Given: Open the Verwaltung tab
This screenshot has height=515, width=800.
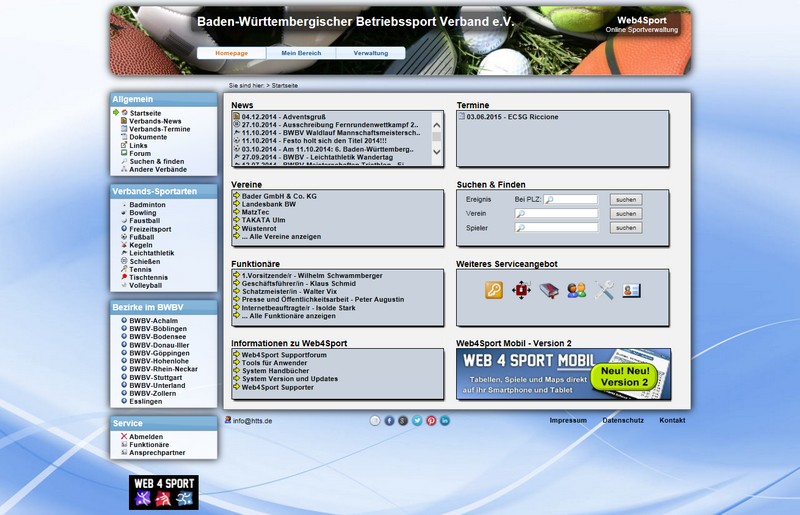Looking at the screenshot, I should [x=370, y=53].
